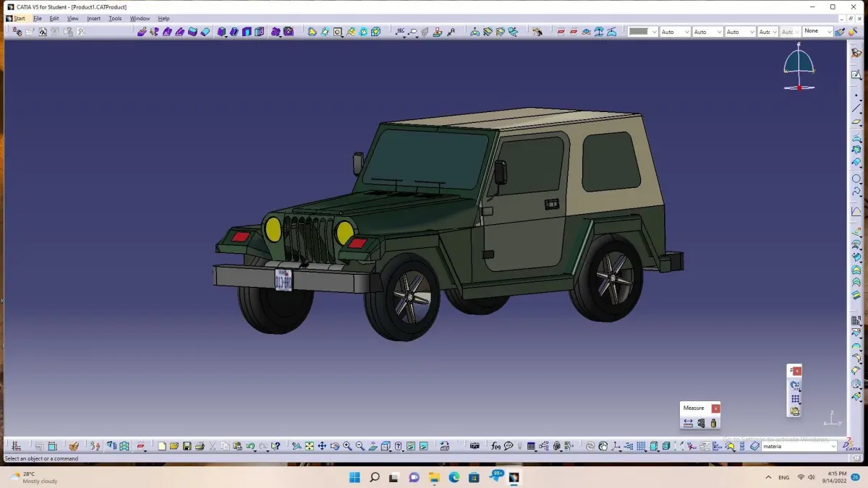The height and width of the screenshot is (488, 868).
Task: Select the Point tool in right toolbar
Action: coord(856,95)
